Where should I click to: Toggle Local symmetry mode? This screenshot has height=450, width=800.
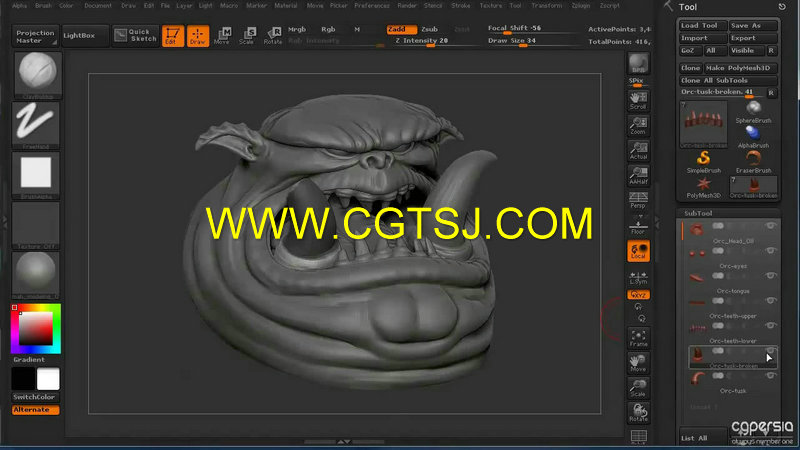pyautogui.click(x=638, y=251)
